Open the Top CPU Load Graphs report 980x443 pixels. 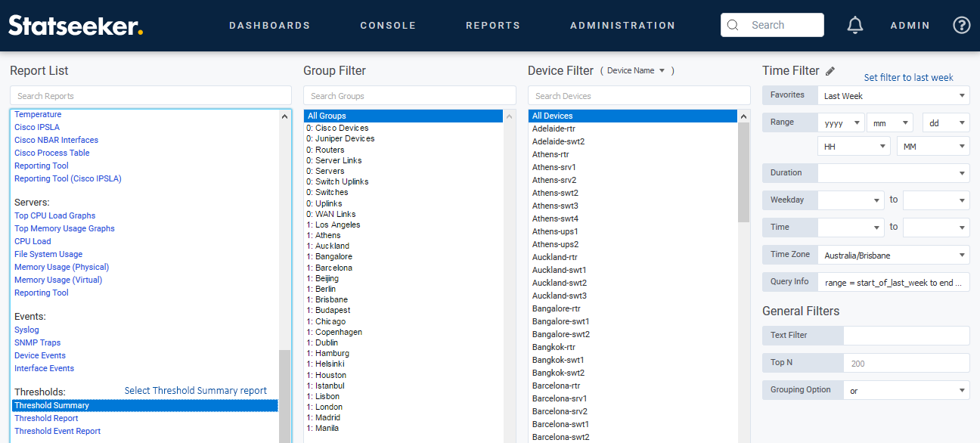(x=54, y=215)
